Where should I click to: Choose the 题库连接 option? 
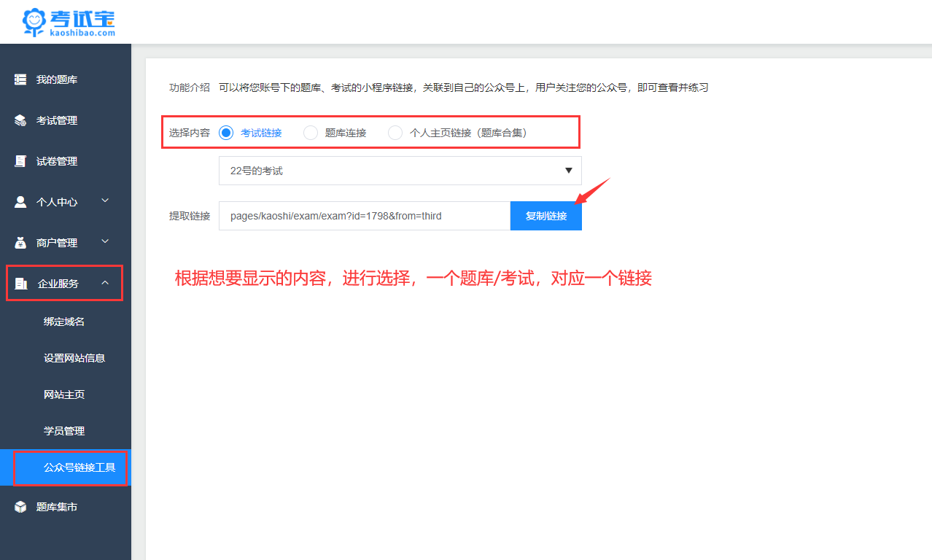[x=311, y=132]
